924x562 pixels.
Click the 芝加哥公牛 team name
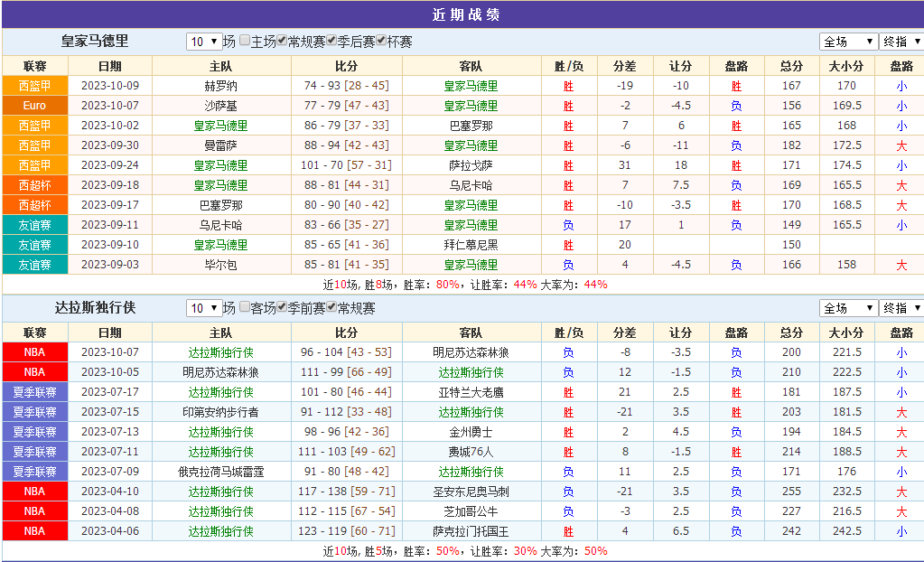[471, 511]
